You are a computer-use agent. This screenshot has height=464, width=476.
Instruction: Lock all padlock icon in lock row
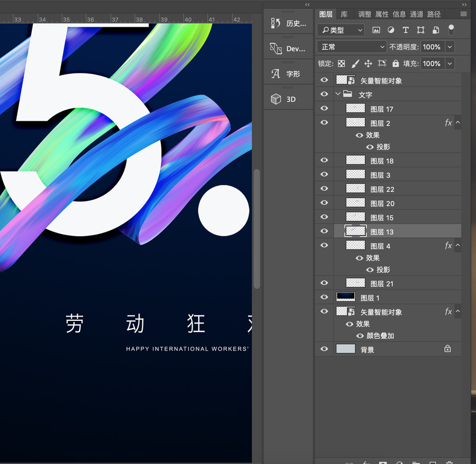click(x=395, y=63)
